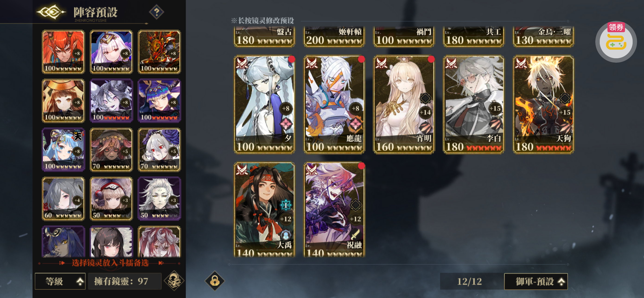This screenshot has width=644, height=298.
Task: Toggle red dot marker on 宵明 card
Action: tap(431, 59)
